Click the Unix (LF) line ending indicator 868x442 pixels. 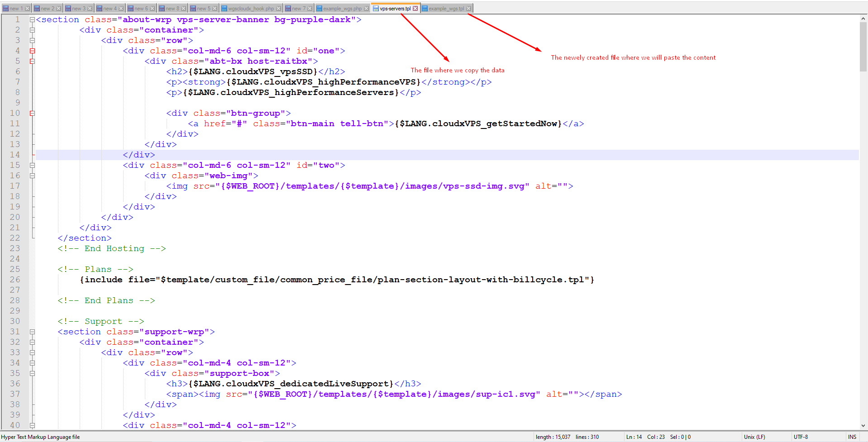coord(754,437)
